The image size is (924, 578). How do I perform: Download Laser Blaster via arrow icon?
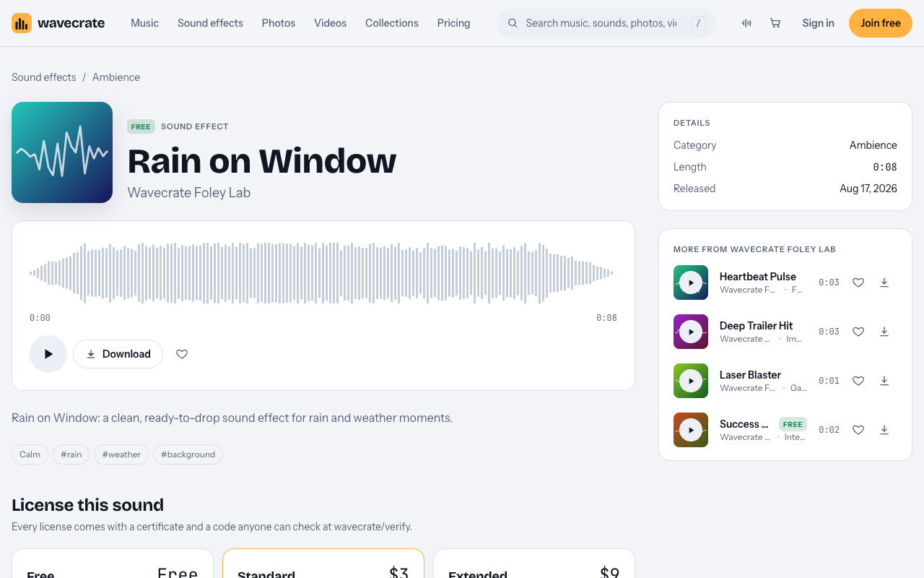coord(884,381)
